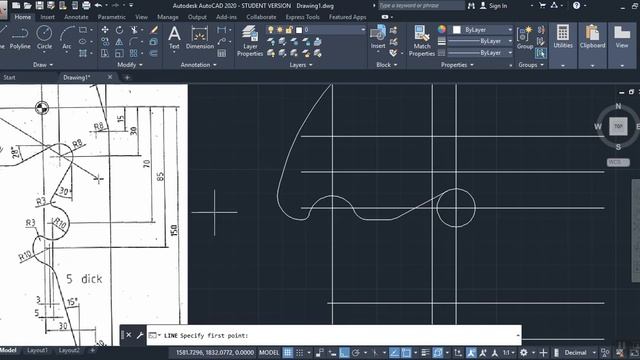The width and height of the screenshot is (640, 360).
Task: Toggle snap mode in status bar
Action: tap(300, 353)
